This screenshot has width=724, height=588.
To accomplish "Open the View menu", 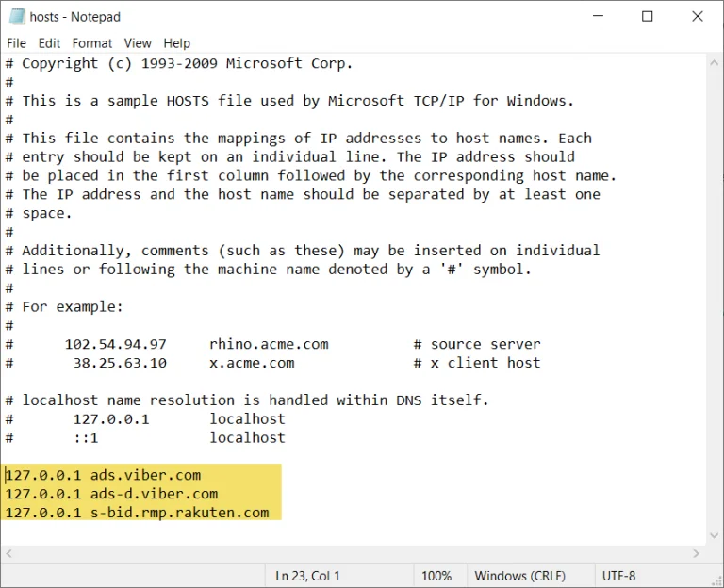I will [138, 43].
